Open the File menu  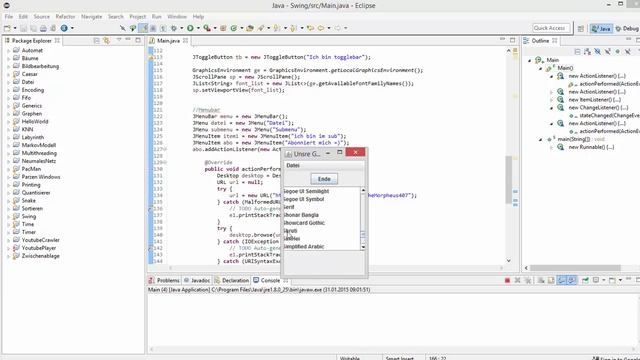tap(9, 17)
